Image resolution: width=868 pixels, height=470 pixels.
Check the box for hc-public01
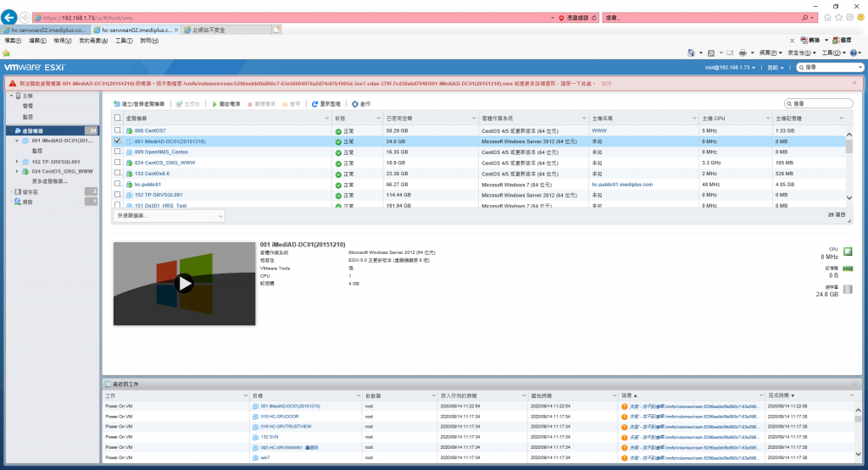[117, 184]
